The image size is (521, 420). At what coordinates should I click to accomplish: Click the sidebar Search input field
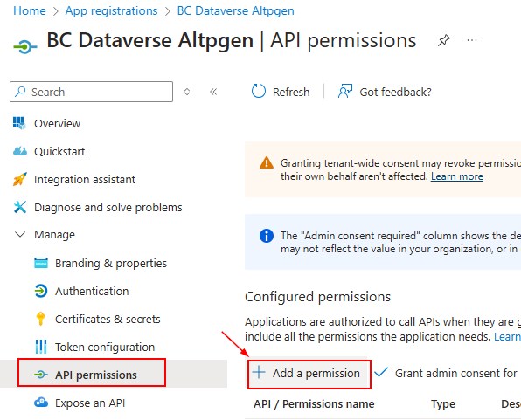click(92, 92)
